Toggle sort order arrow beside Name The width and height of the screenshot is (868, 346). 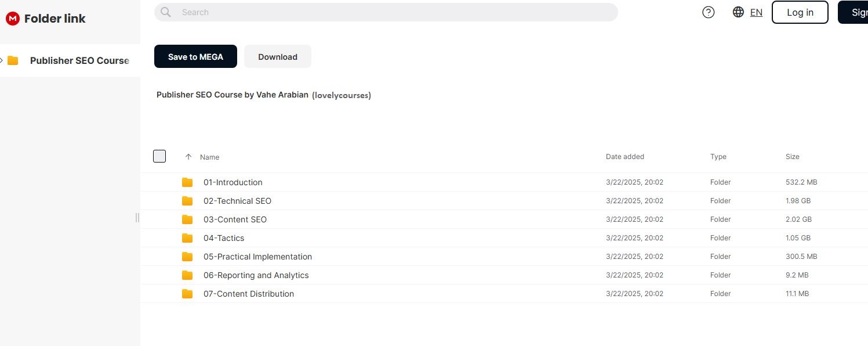(x=188, y=157)
